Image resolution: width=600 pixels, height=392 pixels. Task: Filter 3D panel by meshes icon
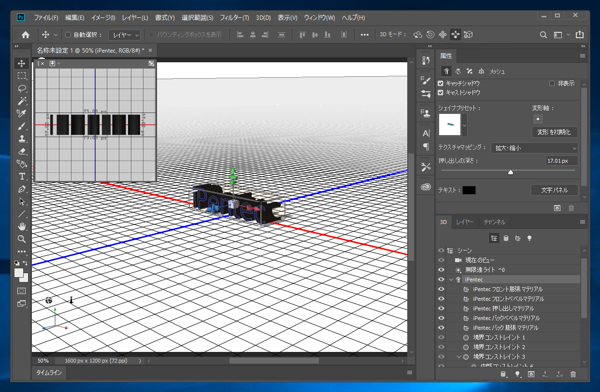point(506,238)
